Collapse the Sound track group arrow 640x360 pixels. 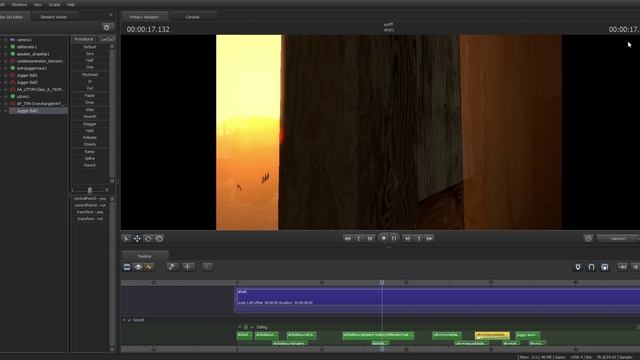[124, 320]
